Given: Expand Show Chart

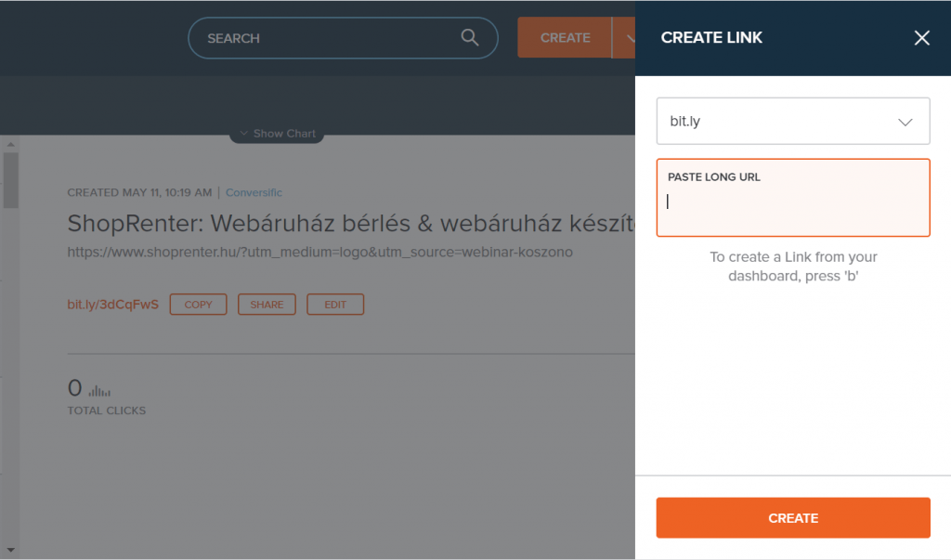Looking at the screenshot, I should pyautogui.click(x=277, y=134).
